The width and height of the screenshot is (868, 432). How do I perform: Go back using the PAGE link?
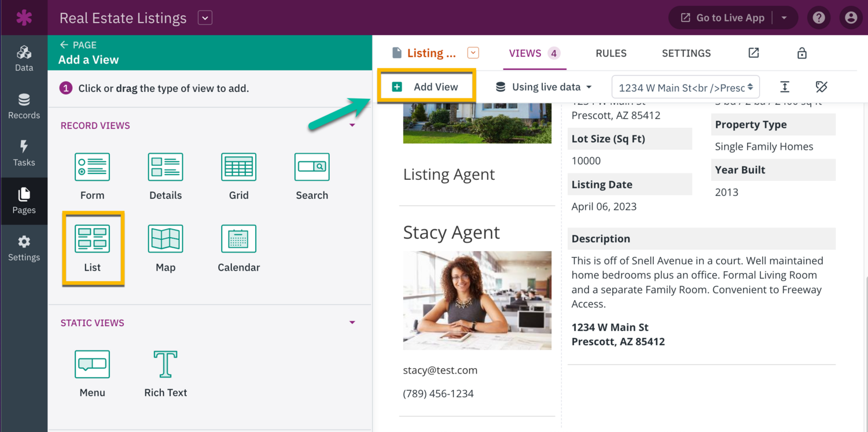[78, 45]
